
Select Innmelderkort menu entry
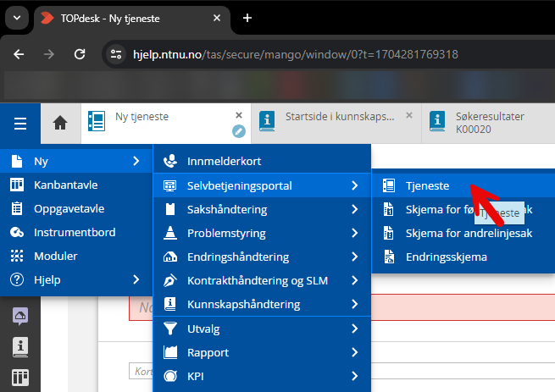tap(262, 161)
